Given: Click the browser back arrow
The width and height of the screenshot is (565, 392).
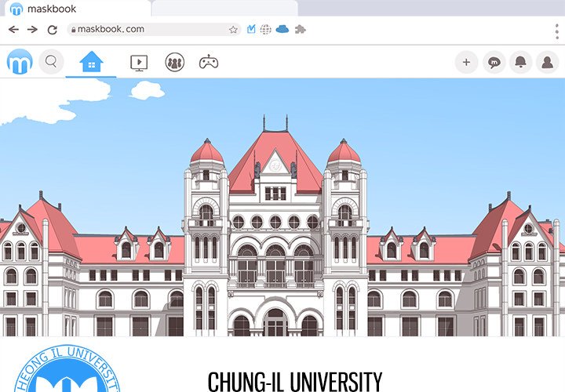Looking at the screenshot, I should 13,30.
